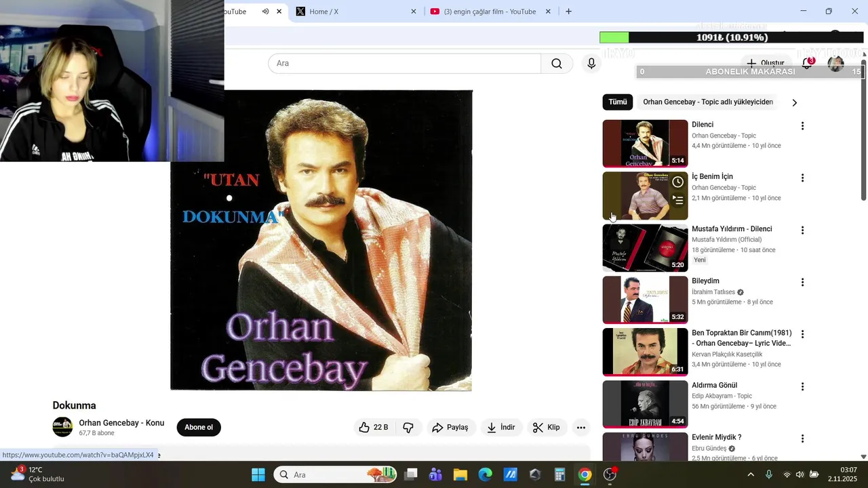Add İç Benim İçin to Watch Later
This screenshot has width=868, height=488.
[677, 182]
